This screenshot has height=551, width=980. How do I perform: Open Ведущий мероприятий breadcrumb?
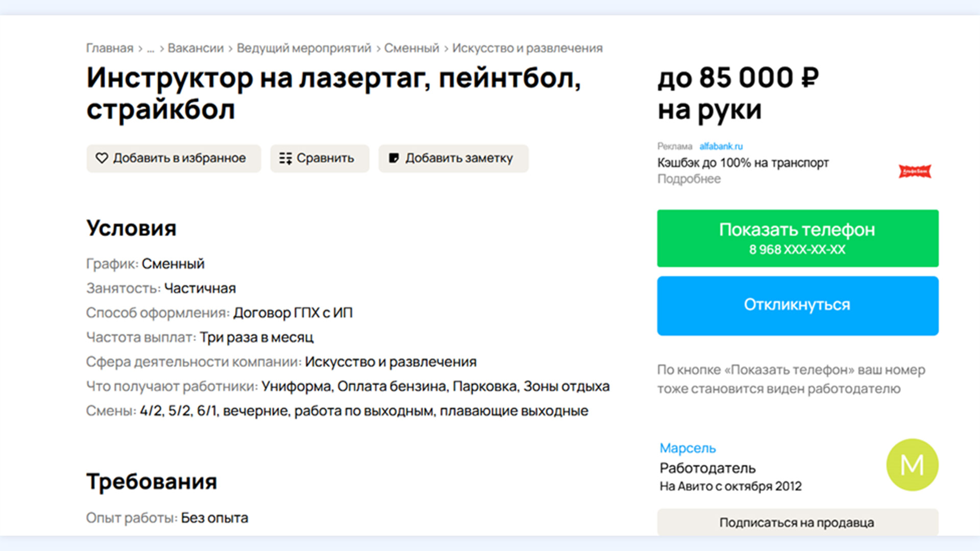(304, 48)
